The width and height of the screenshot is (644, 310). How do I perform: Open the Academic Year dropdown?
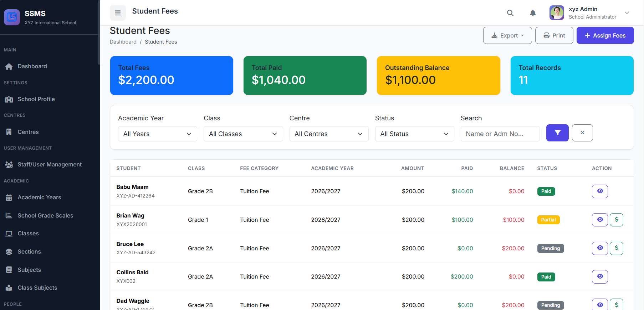[x=157, y=134]
